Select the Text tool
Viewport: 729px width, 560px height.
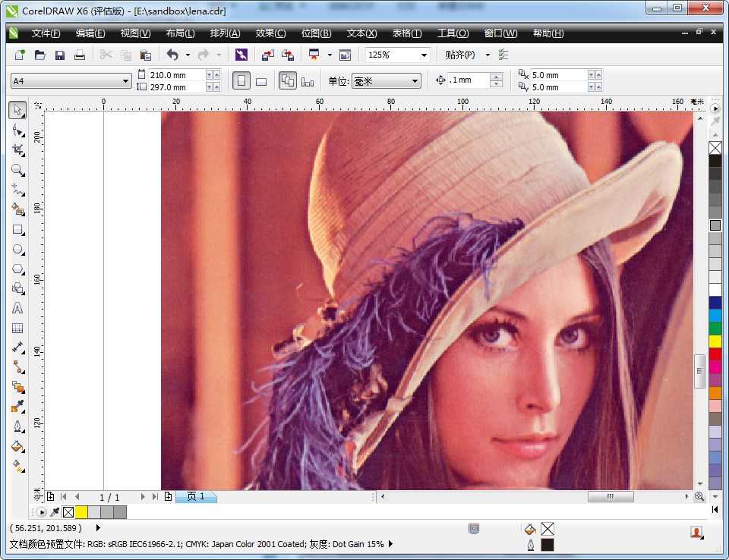(x=17, y=308)
